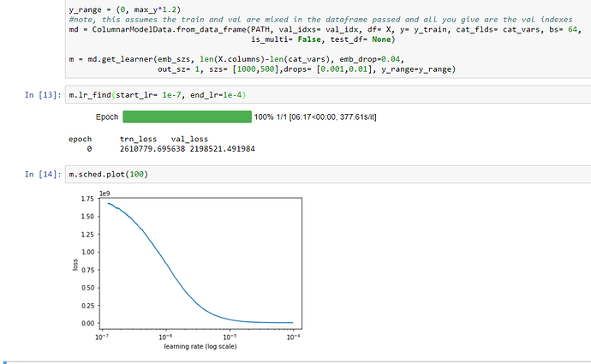The image size is (591, 364).
Task: Click the 'm = md.get_learner' code line
Action: (x=236, y=59)
